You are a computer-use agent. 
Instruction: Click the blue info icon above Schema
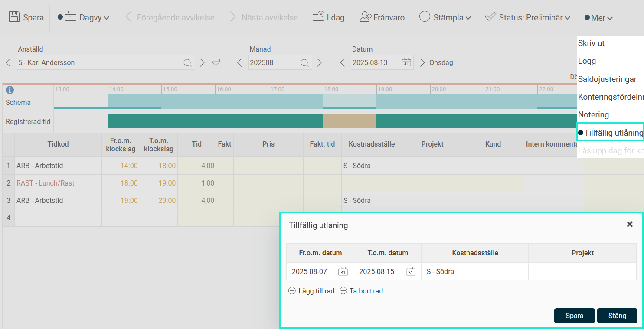pyautogui.click(x=10, y=90)
